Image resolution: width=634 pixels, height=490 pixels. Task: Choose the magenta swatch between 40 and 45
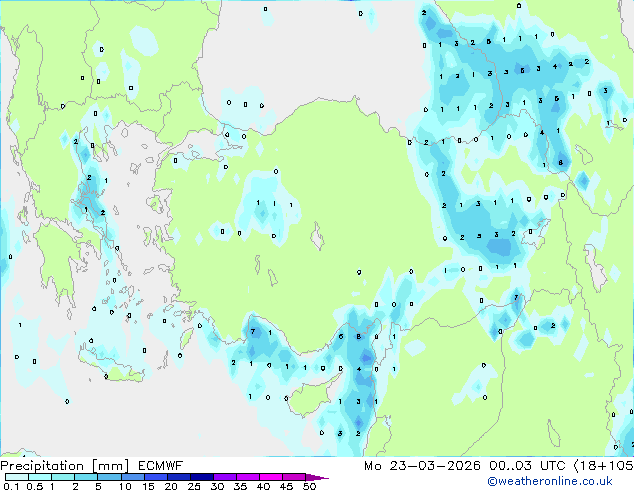[x=271, y=477]
